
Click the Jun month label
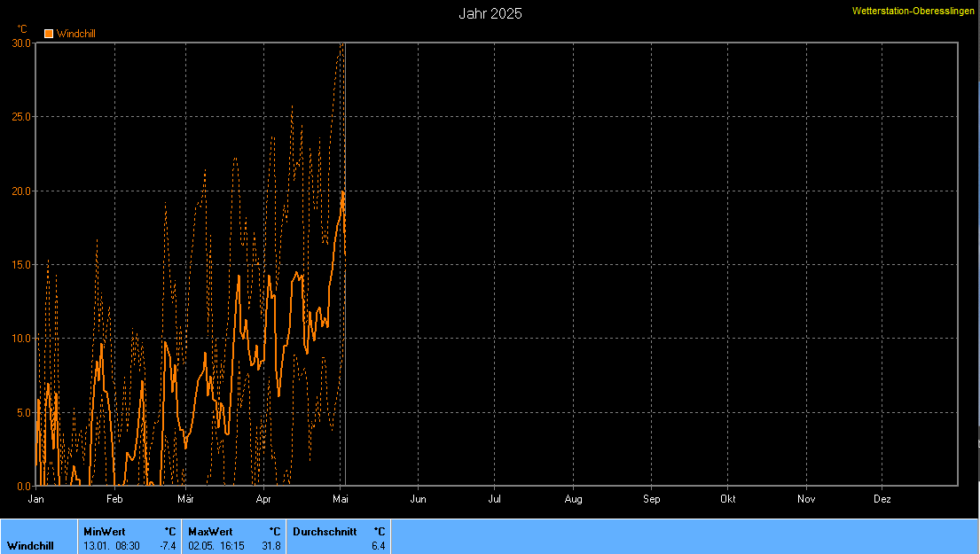418,499
